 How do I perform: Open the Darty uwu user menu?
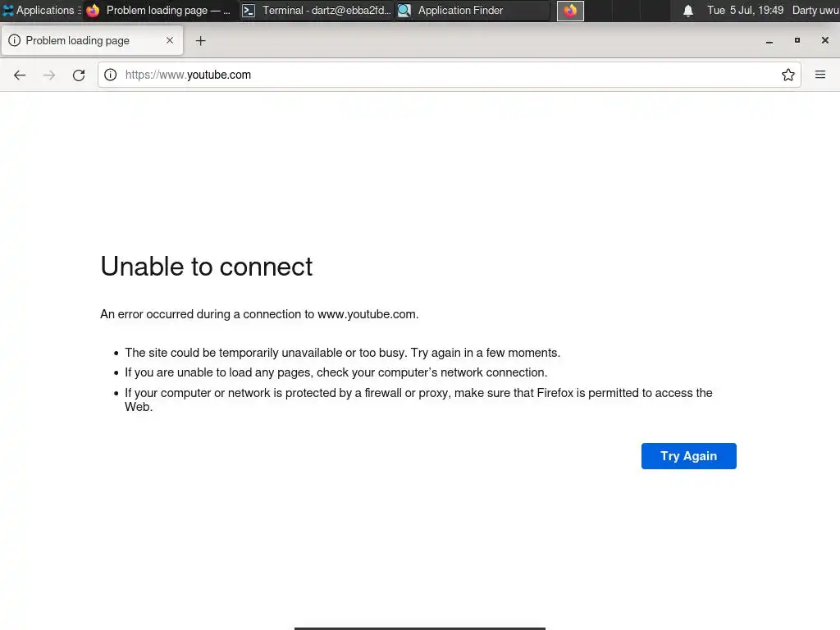(815, 10)
